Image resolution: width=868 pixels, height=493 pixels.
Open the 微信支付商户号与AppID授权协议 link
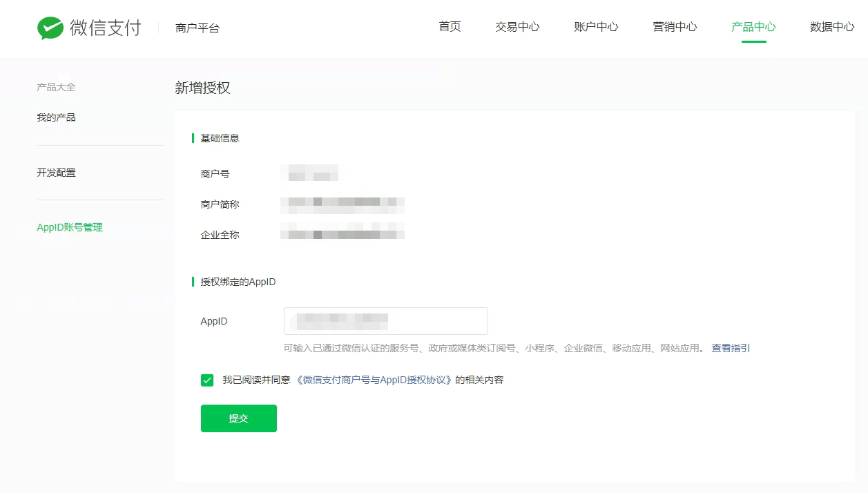374,380
